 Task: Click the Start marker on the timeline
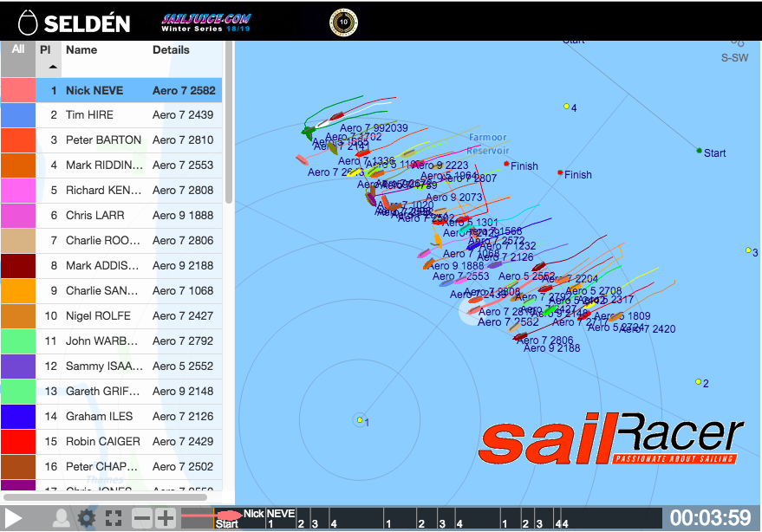(x=226, y=523)
